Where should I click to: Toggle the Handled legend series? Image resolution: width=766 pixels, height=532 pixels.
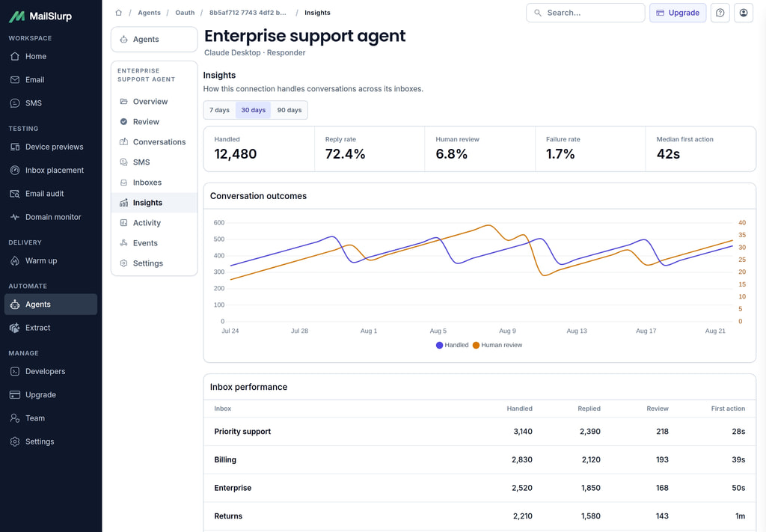click(452, 345)
